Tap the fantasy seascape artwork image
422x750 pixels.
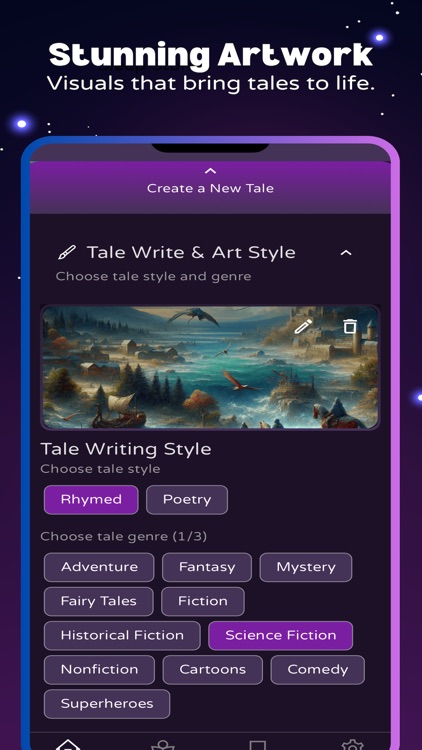click(x=211, y=367)
